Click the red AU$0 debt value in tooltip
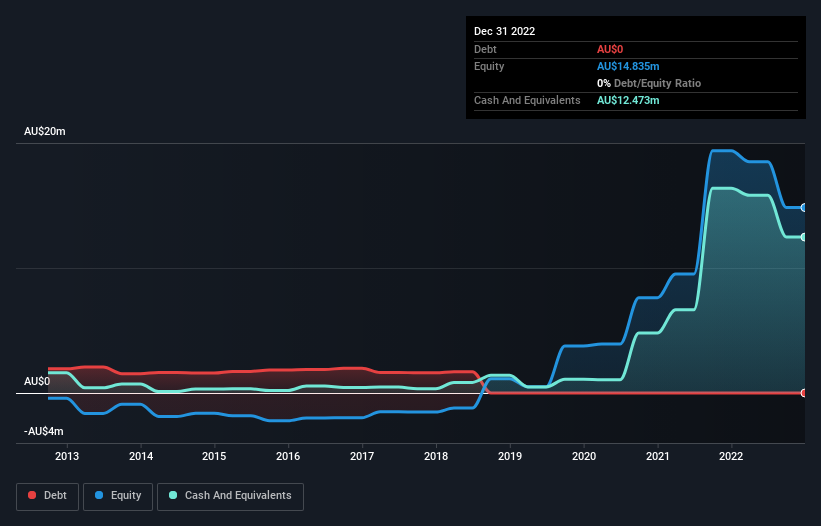 [x=610, y=49]
